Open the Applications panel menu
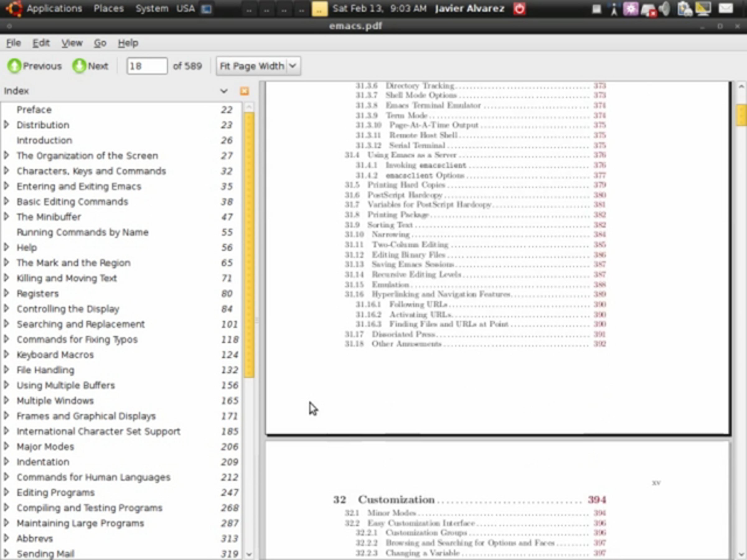This screenshot has width=747, height=560. point(54,8)
